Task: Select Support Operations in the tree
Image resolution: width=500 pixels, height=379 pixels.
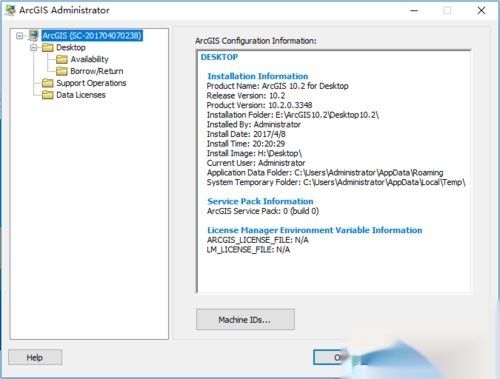Action: pyautogui.click(x=91, y=83)
